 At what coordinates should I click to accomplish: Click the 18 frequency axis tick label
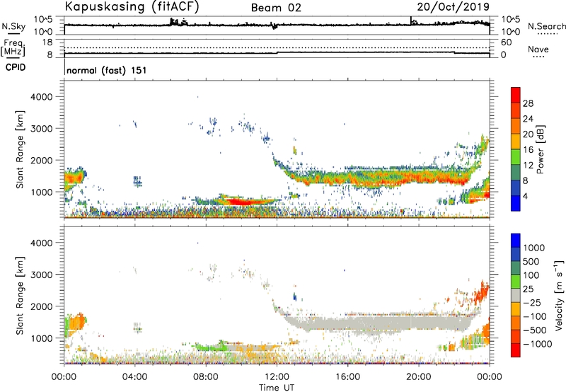(x=47, y=42)
